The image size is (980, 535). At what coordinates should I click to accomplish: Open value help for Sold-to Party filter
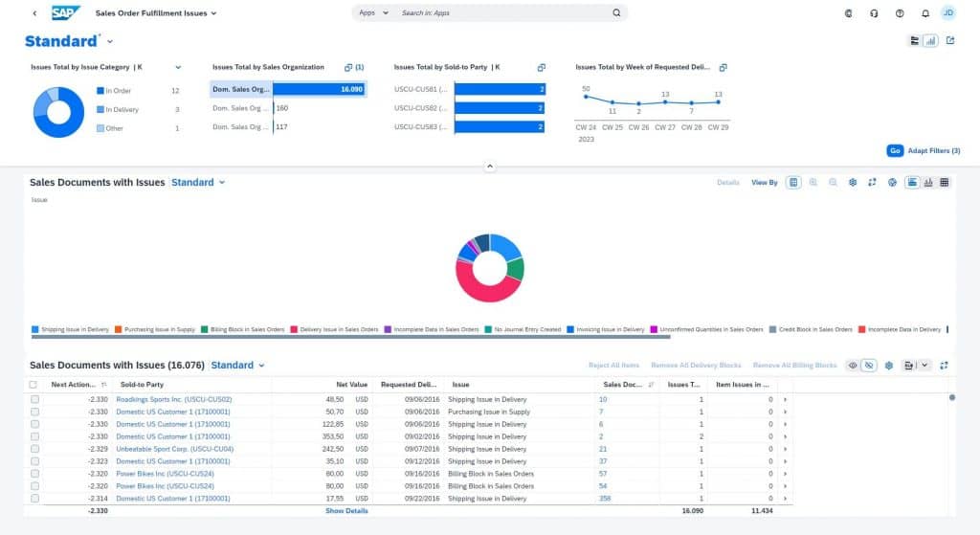pyautogui.click(x=542, y=67)
